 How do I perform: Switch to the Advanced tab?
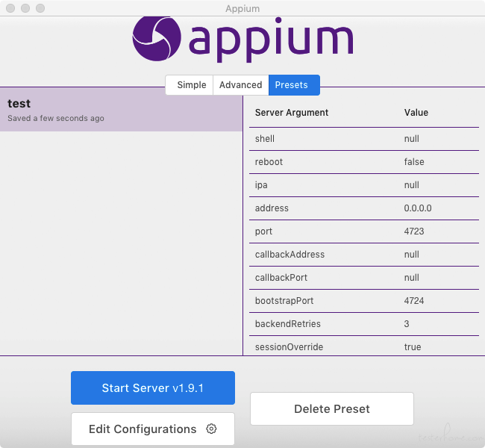click(x=241, y=85)
